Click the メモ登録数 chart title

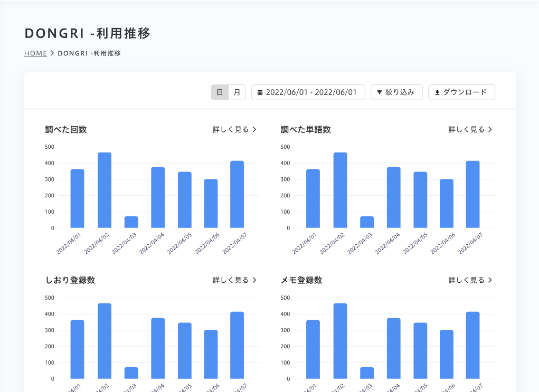pos(301,280)
